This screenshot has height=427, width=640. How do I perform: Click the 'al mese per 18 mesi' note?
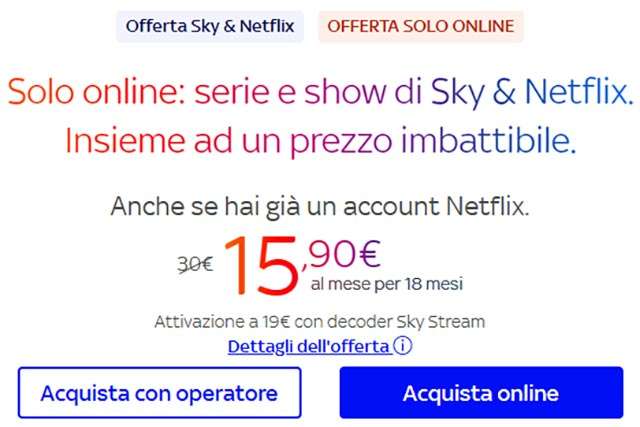click(x=387, y=283)
